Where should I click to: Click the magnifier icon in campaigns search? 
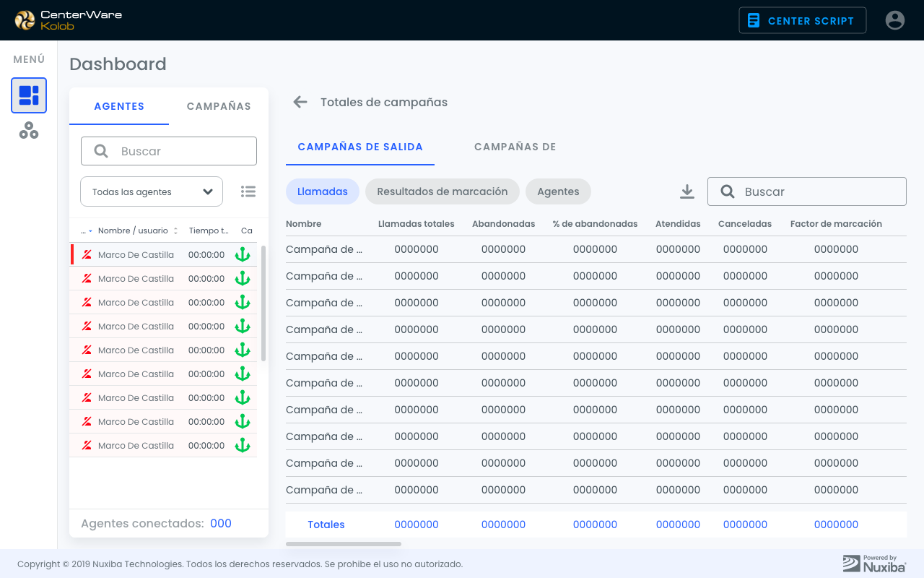pos(728,191)
